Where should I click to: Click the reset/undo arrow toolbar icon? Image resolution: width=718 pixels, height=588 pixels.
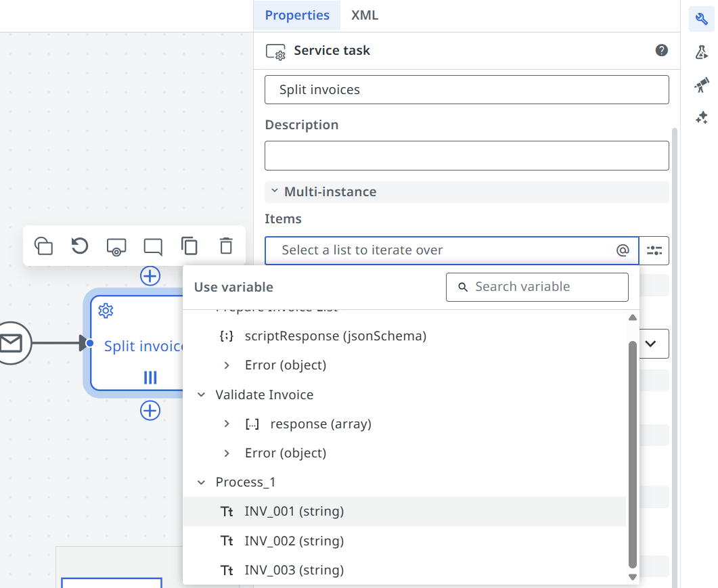pos(80,246)
